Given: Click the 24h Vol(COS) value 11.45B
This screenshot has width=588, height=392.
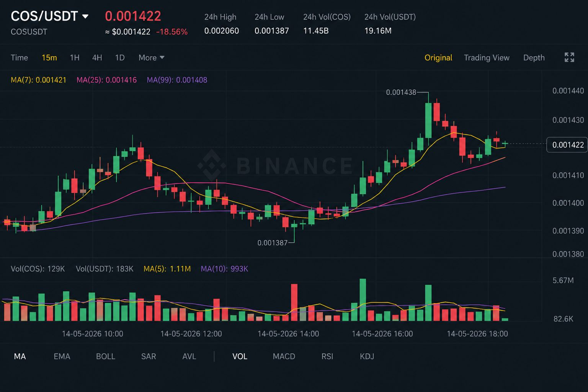Looking at the screenshot, I should point(316,31).
